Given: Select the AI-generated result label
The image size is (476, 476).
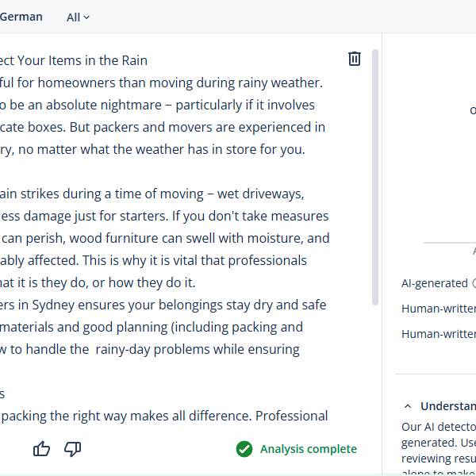Looking at the screenshot, I should [435, 283].
